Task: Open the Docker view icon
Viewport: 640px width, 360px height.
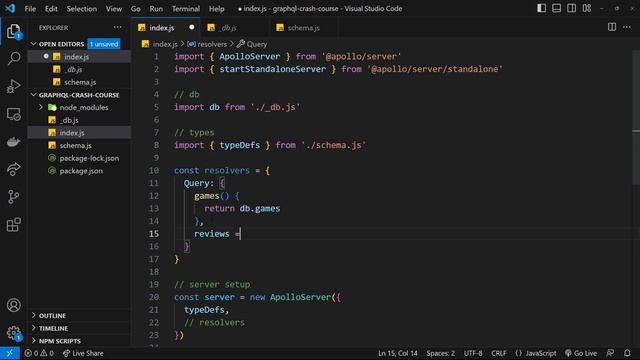Action: point(13,142)
